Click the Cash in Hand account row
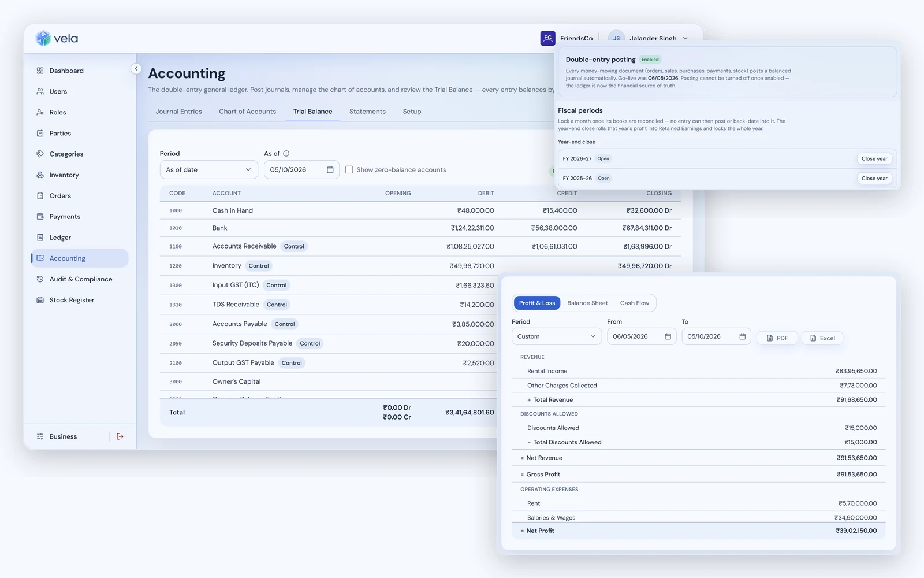The width and height of the screenshot is (924, 578). 420,210
